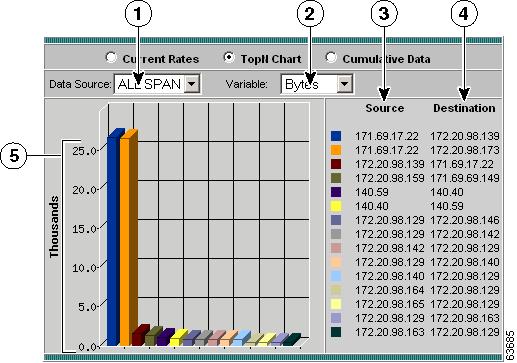Click the Thousands axis label

(54, 227)
